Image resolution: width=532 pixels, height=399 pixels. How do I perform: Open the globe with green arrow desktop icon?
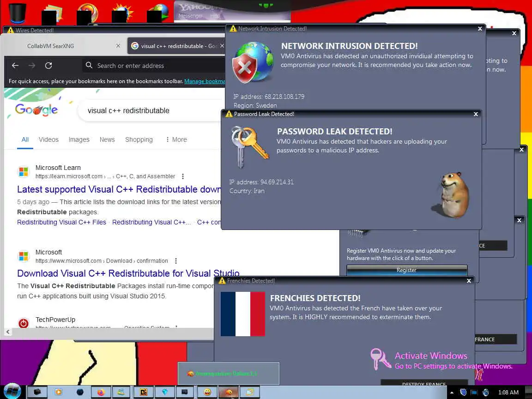pos(158,13)
